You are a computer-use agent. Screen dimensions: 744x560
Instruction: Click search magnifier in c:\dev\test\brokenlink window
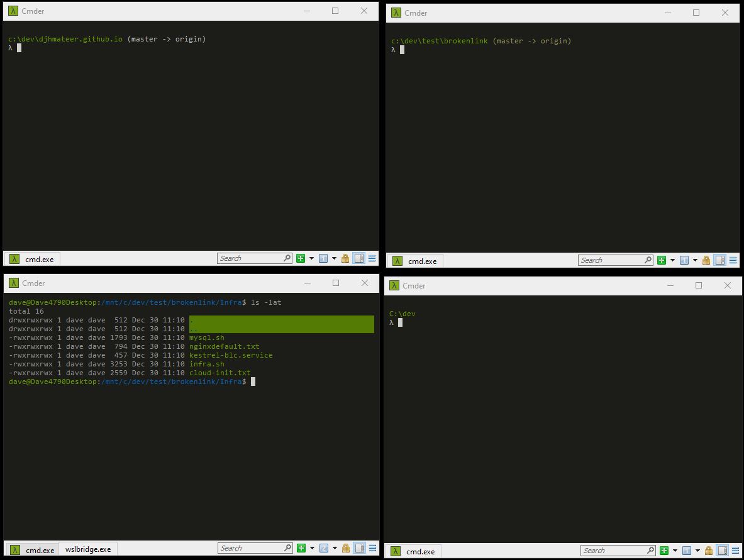point(648,260)
